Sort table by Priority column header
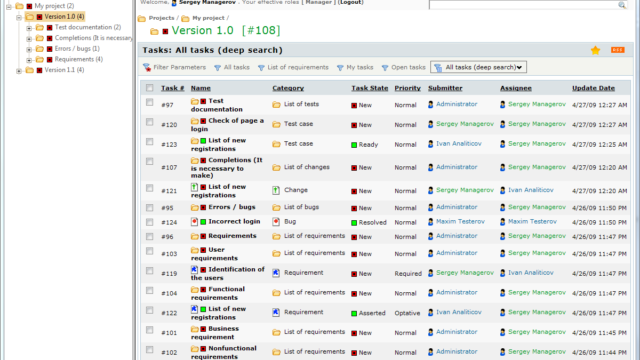 pyautogui.click(x=407, y=88)
